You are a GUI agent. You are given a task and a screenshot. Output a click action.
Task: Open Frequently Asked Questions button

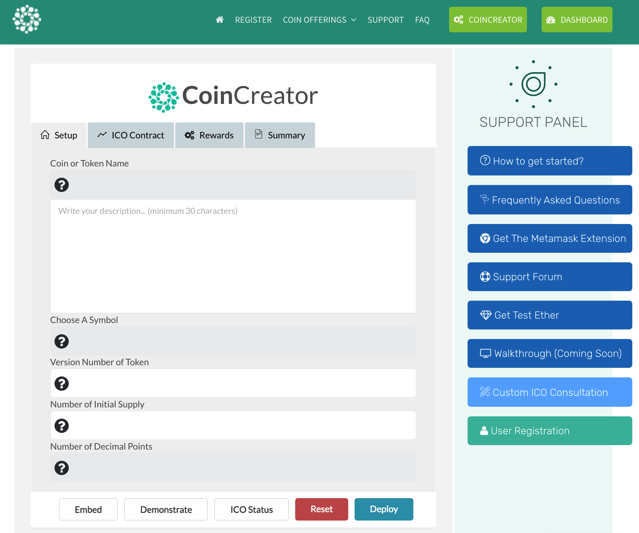tap(550, 200)
